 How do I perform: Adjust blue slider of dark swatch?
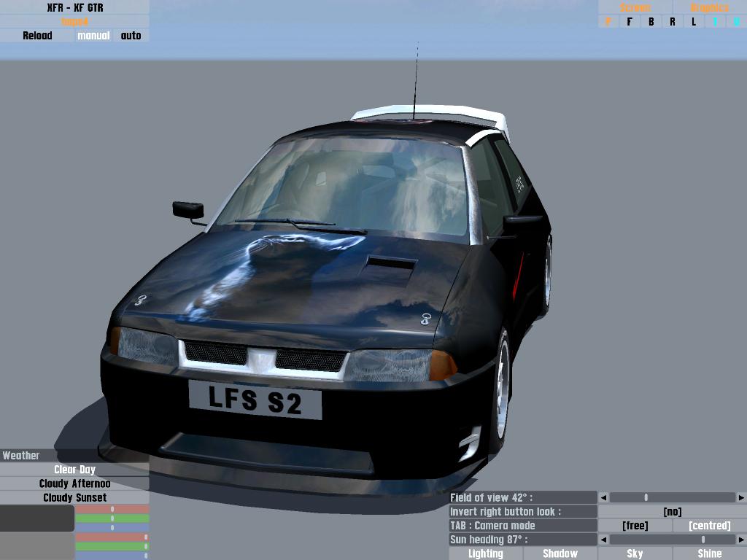pos(112,528)
